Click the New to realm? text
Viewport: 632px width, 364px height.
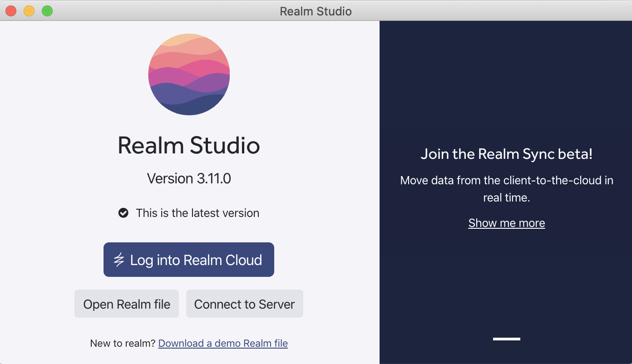coord(123,343)
